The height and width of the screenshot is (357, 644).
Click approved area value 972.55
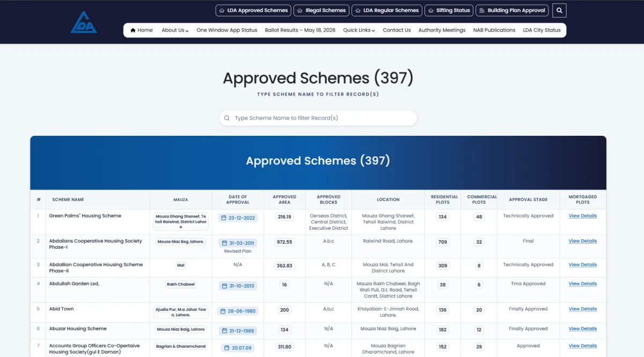[284, 242]
